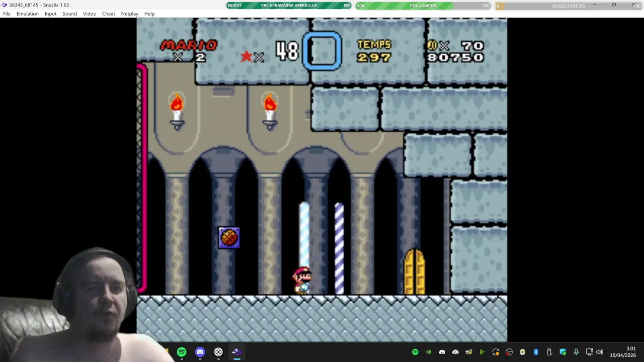Click the TEMPS 297 timer text
Screen dimensions: 644x362
pos(374,51)
